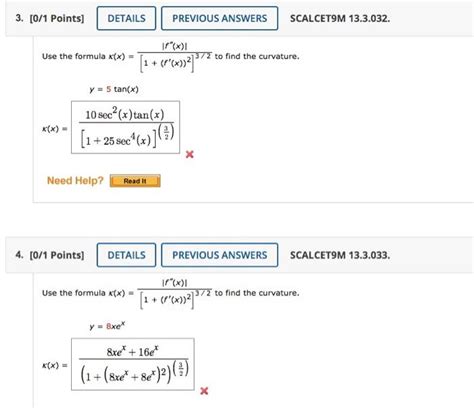Click the red incorrect X mark for question 3
Image resolution: width=474 pixels, height=408 pixels.
click(189, 154)
